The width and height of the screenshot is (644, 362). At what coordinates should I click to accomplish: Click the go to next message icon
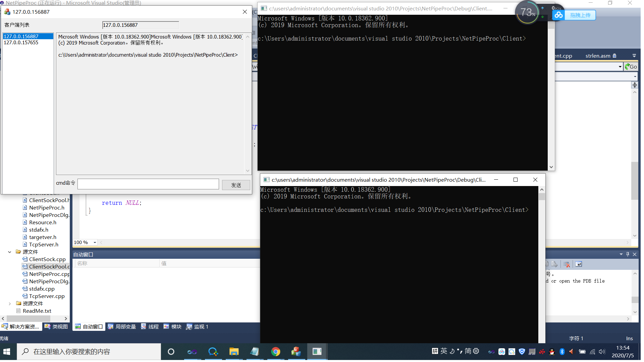(x=554, y=264)
